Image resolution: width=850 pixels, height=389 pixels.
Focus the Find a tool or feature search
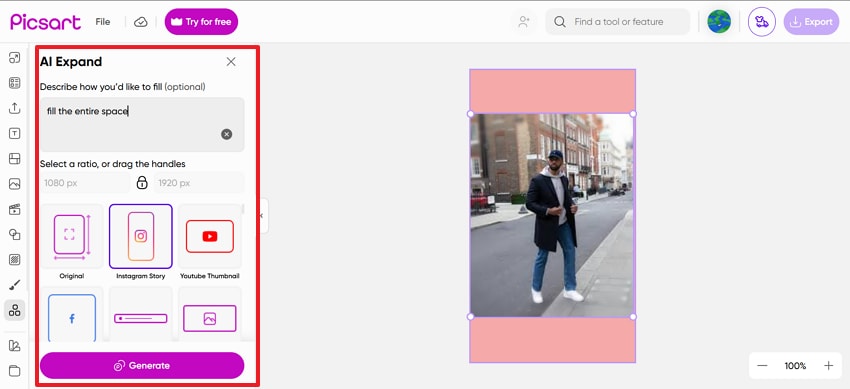617,22
